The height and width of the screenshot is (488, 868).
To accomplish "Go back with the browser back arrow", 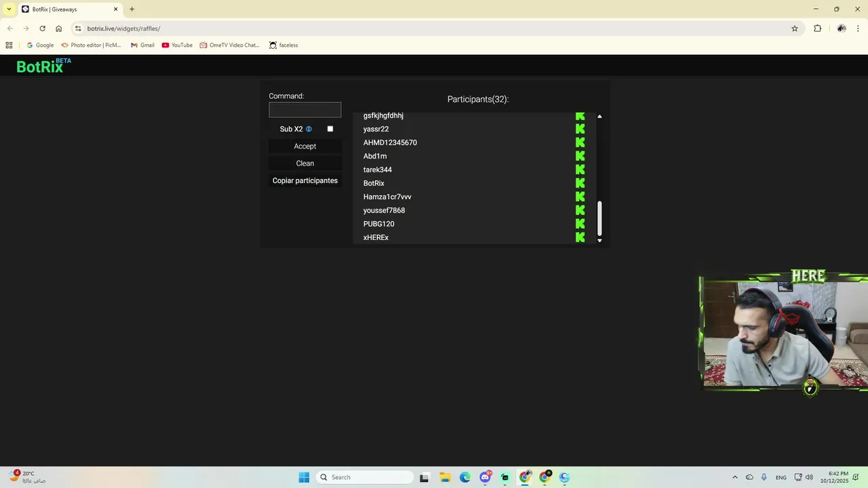I will click(x=9, y=28).
